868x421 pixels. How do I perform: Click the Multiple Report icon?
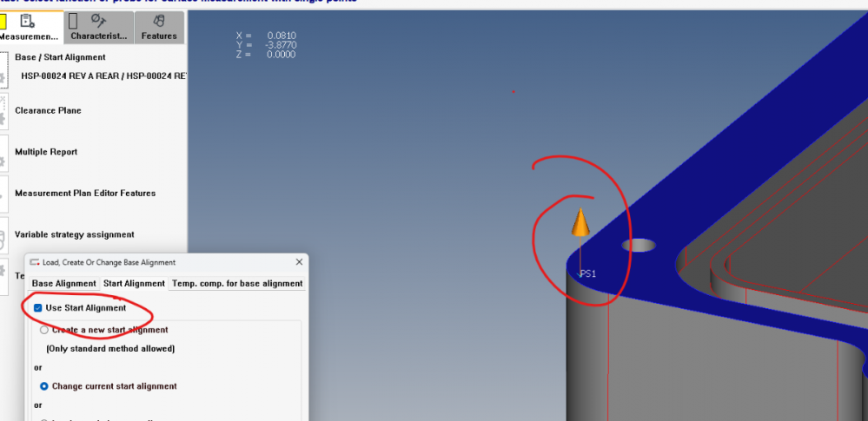tap(3, 152)
